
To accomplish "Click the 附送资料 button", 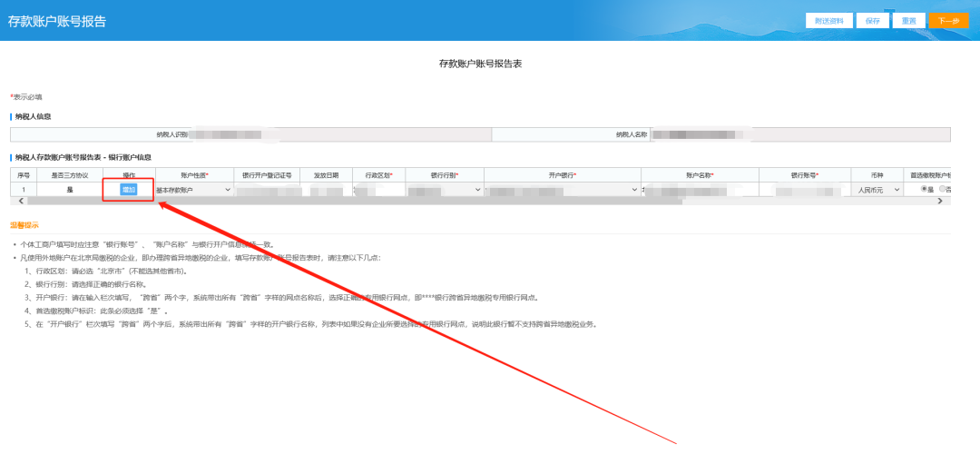I will (x=829, y=20).
